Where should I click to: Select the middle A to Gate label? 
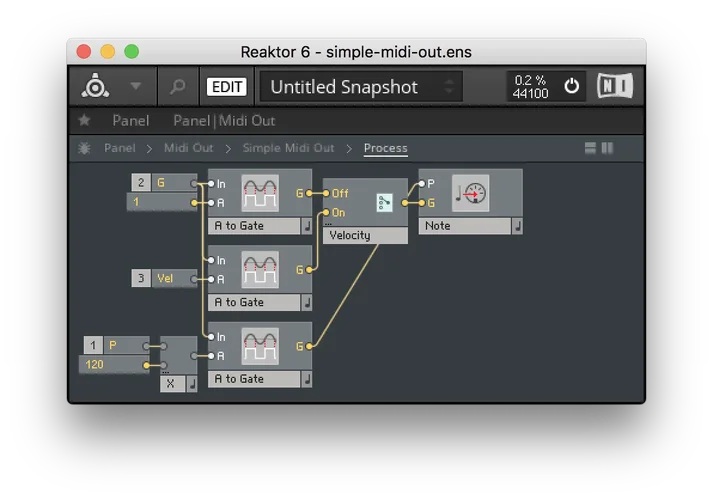tap(254, 302)
